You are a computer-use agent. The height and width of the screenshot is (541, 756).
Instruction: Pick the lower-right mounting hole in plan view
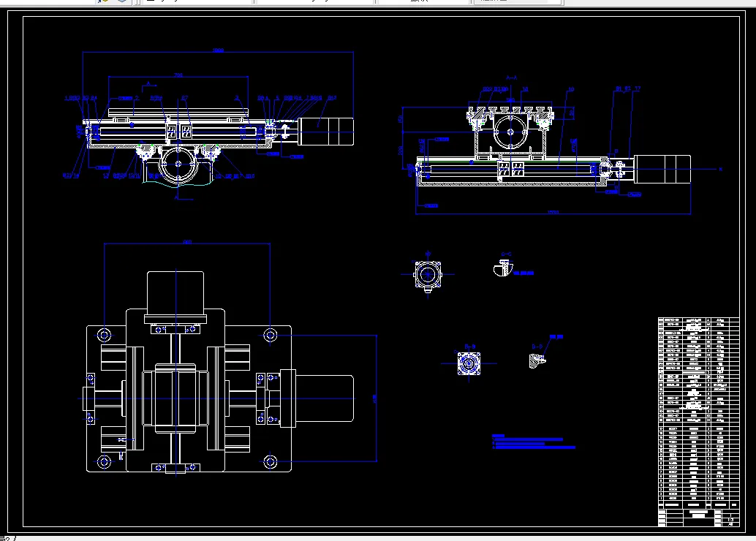[271, 462]
